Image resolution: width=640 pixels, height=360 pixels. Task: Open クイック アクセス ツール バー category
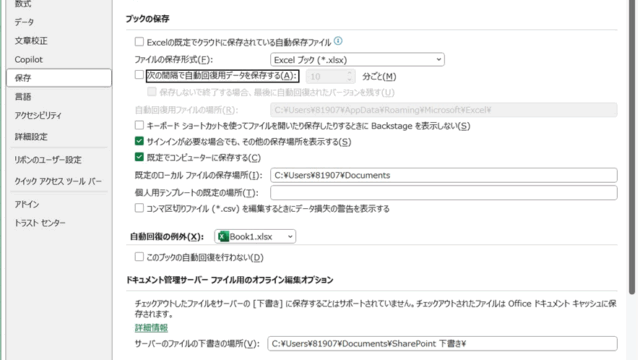point(59,181)
